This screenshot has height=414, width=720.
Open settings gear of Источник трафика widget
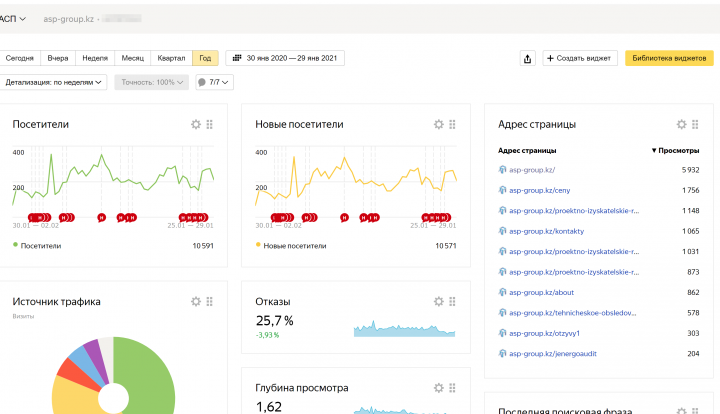pos(196,301)
